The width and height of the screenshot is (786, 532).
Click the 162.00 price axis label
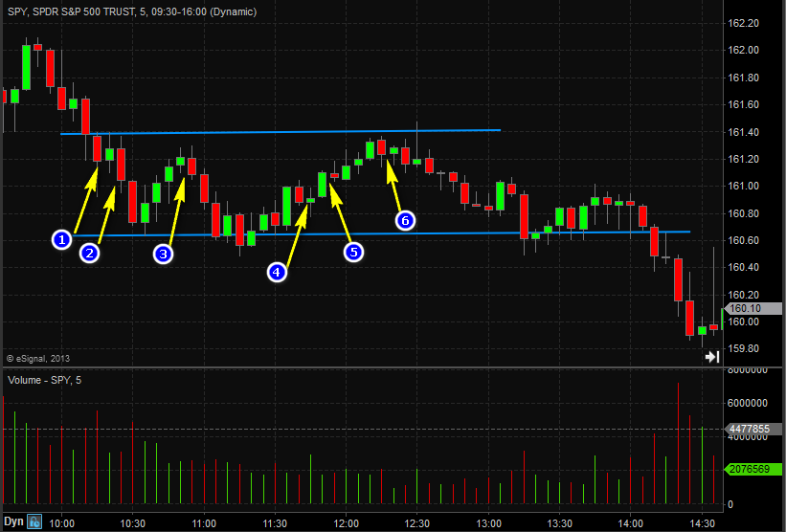743,50
